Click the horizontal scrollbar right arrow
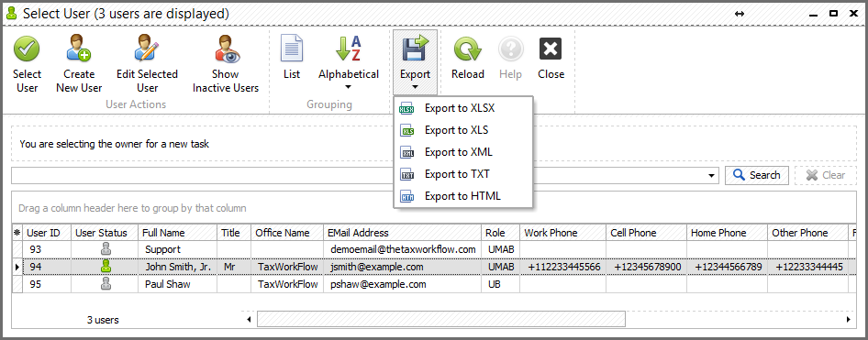 click(848, 319)
